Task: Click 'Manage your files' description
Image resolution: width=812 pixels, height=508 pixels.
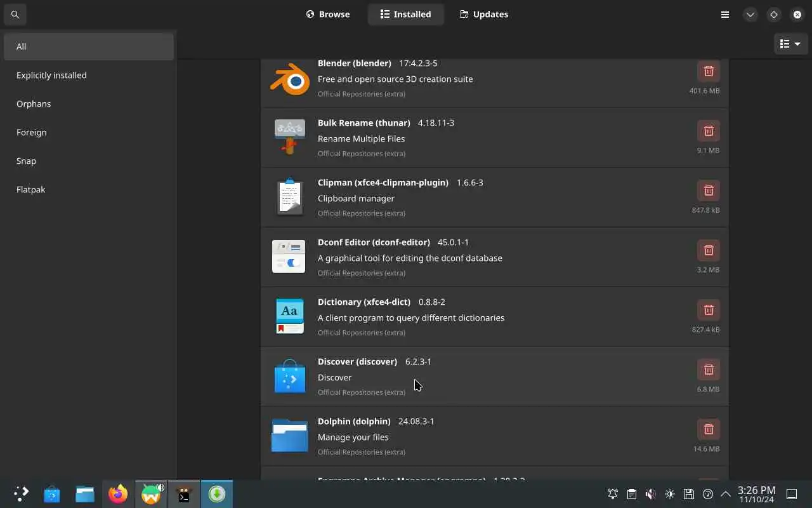Action: [x=353, y=437]
